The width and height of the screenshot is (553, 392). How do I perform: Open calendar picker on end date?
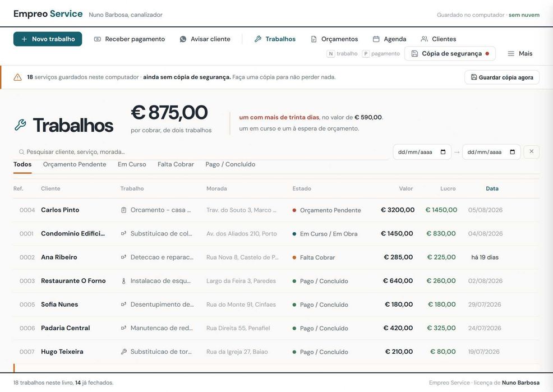click(513, 152)
